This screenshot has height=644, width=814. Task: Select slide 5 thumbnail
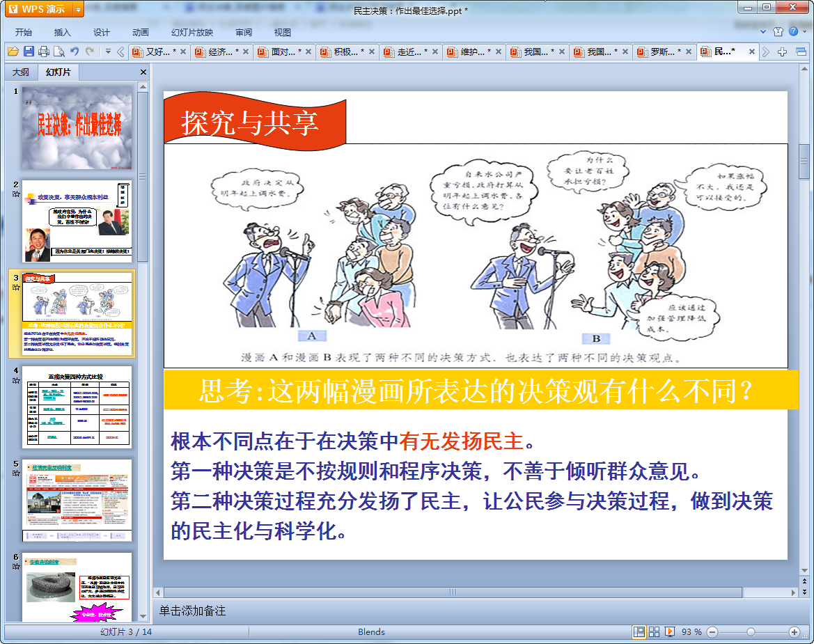77,501
